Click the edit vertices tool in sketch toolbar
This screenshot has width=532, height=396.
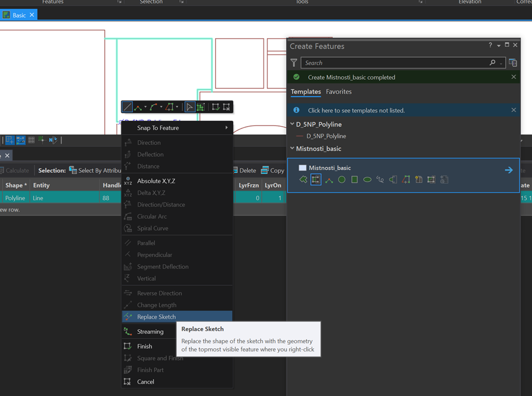(200, 107)
